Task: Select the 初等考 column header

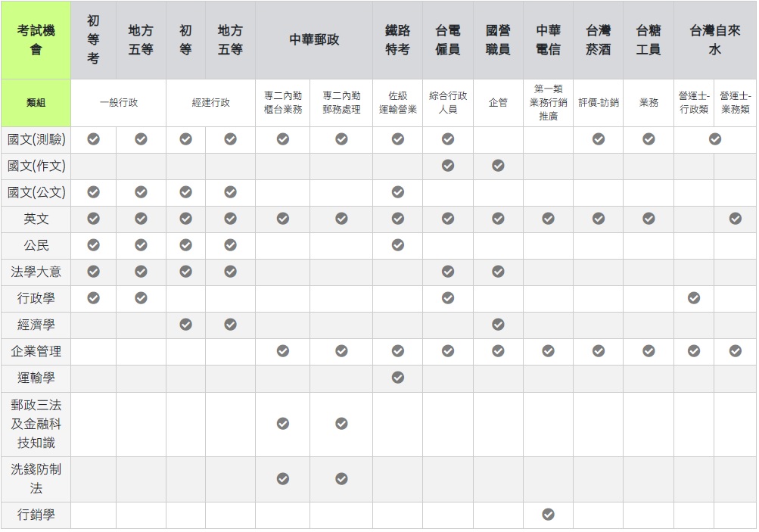Action: [93, 39]
